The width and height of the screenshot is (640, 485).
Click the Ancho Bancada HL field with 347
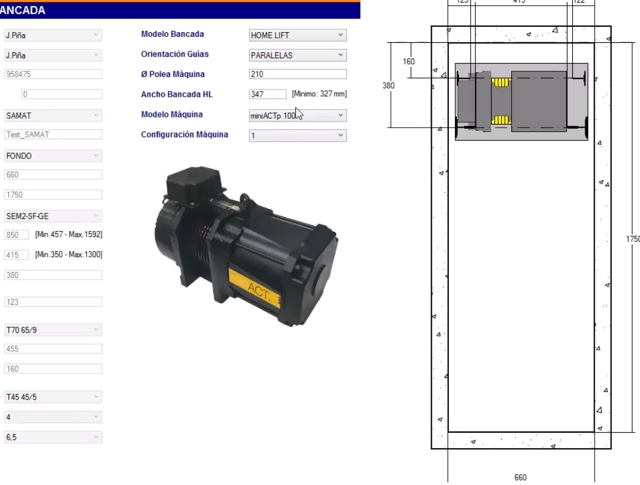click(268, 94)
